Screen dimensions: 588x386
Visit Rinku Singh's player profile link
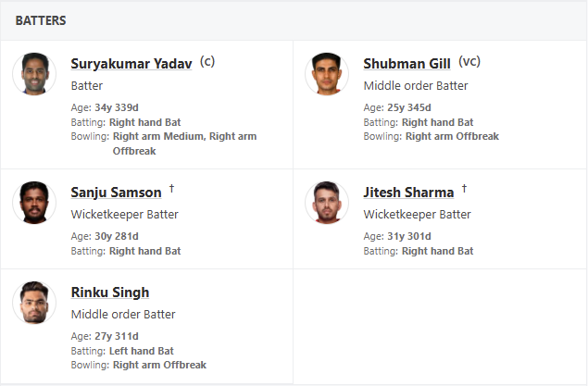pyautogui.click(x=110, y=293)
